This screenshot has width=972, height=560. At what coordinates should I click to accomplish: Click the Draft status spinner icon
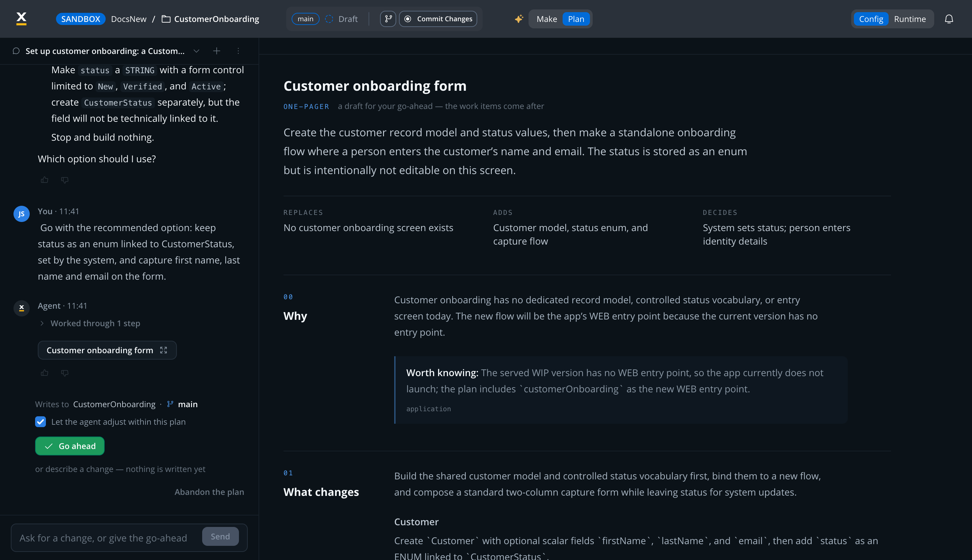point(329,19)
